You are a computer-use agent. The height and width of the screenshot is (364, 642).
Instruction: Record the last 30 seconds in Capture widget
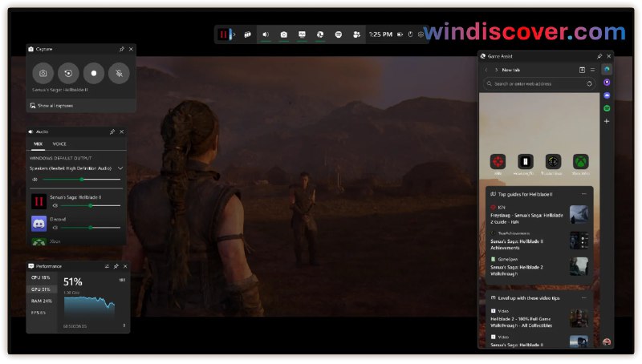pyautogui.click(x=68, y=73)
